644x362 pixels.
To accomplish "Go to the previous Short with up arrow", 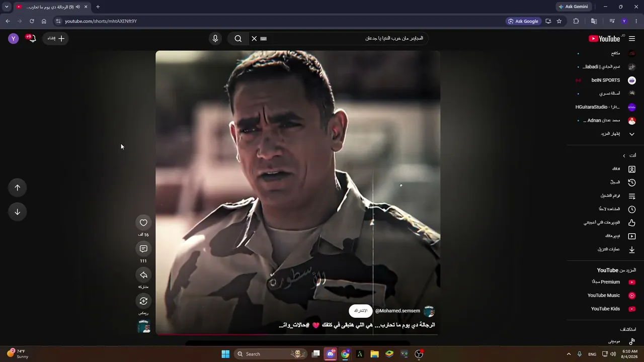I will pyautogui.click(x=17, y=188).
